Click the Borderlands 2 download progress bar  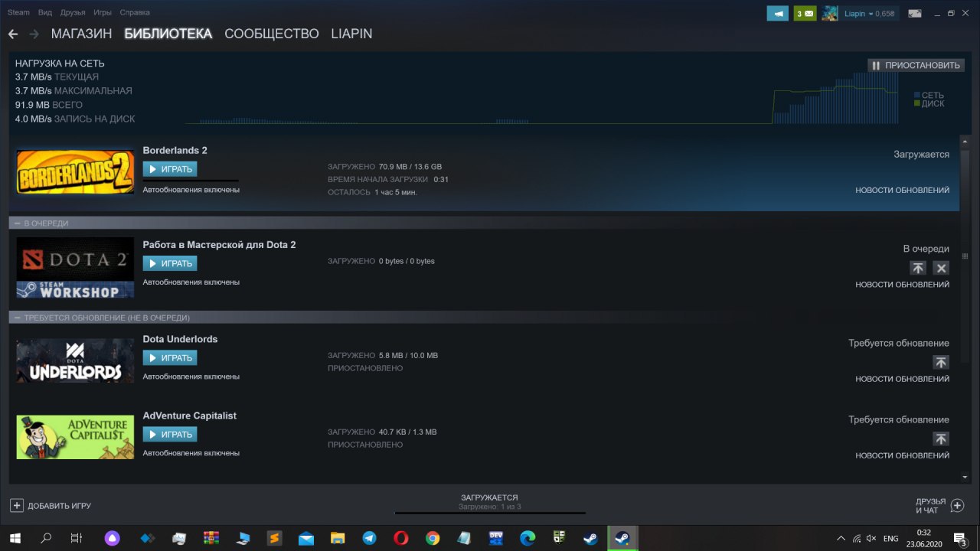coord(191,181)
